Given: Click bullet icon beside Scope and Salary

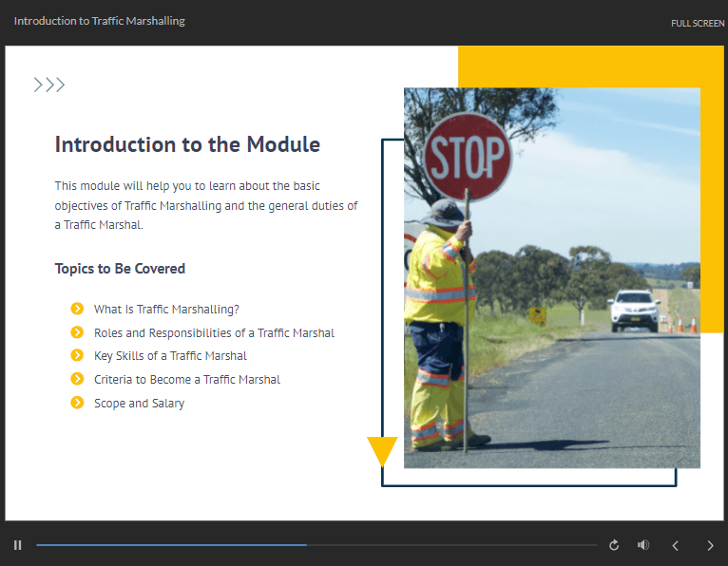Looking at the screenshot, I should click(77, 403).
